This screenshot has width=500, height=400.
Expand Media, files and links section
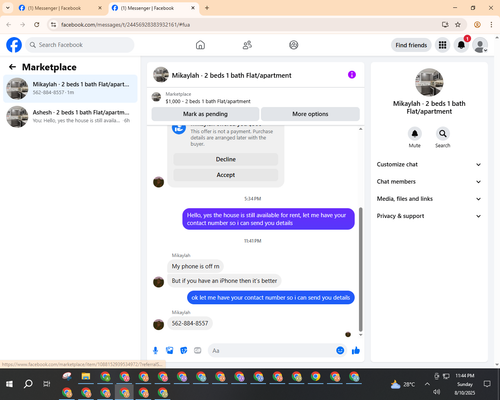pos(429,199)
